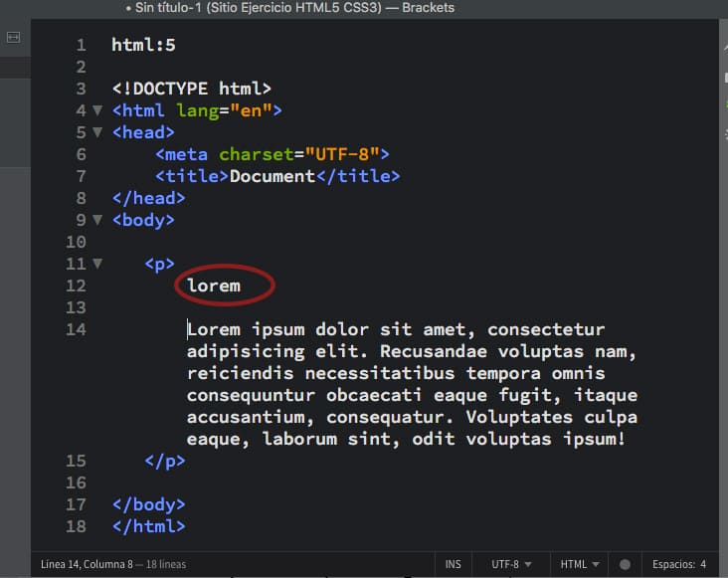Open the UTF-8 encoding dropdown

point(511,564)
